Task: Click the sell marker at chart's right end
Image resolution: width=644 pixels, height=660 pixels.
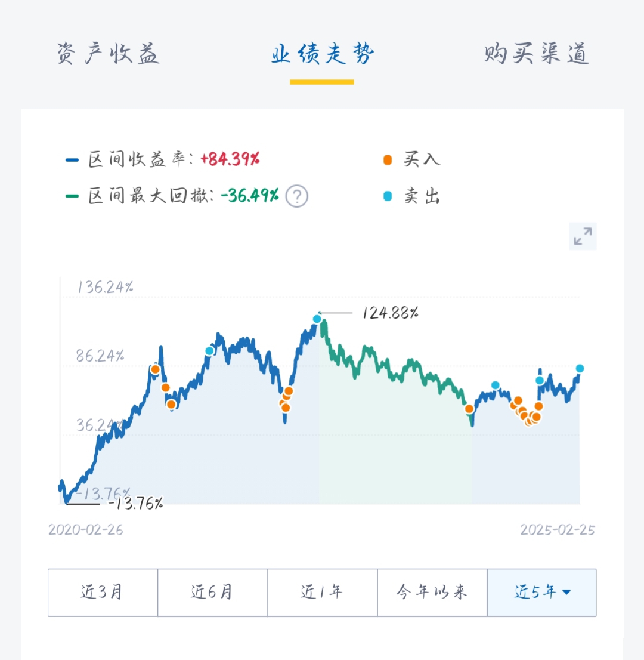Action: pos(580,368)
